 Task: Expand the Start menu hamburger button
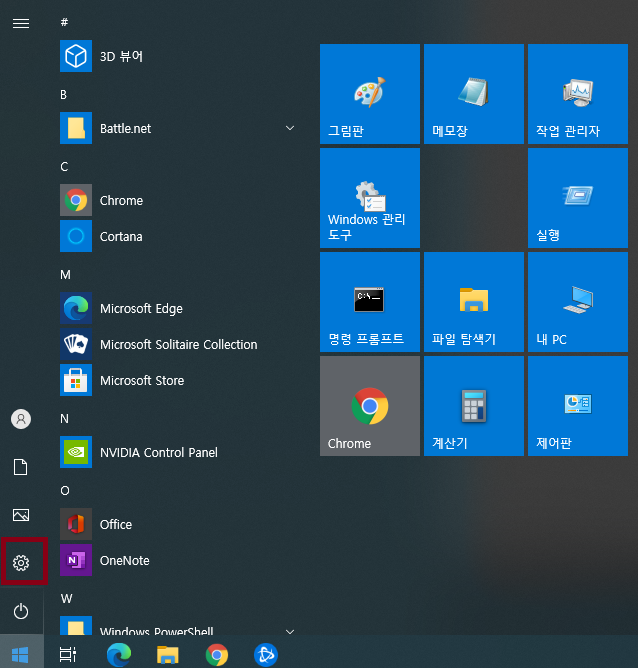tap(21, 23)
